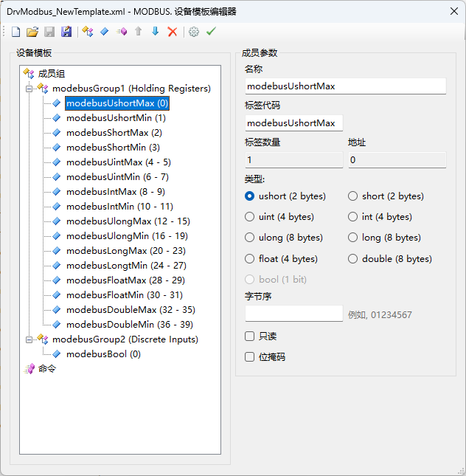
Task: Select modebusLongMax (20 - 23) element
Action: click(126, 251)
